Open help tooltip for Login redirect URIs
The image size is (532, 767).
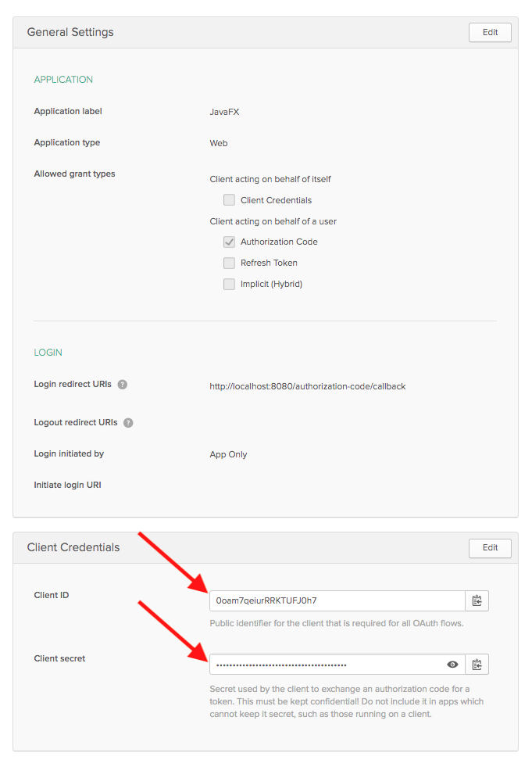coord(123,385)
